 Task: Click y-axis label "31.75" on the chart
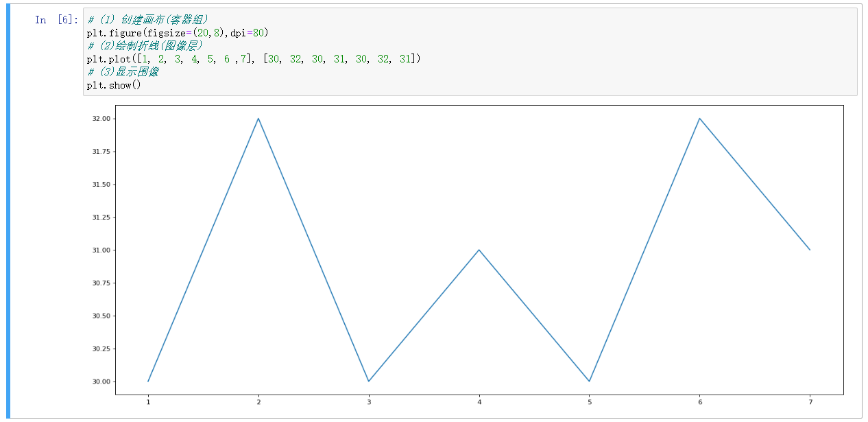(x=101, y=152)
